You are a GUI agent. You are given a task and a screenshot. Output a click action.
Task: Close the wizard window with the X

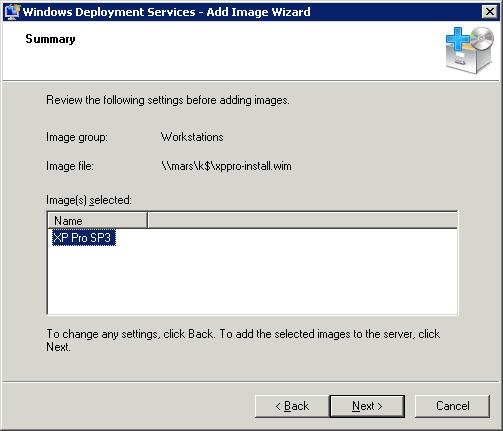pos(490,12)
